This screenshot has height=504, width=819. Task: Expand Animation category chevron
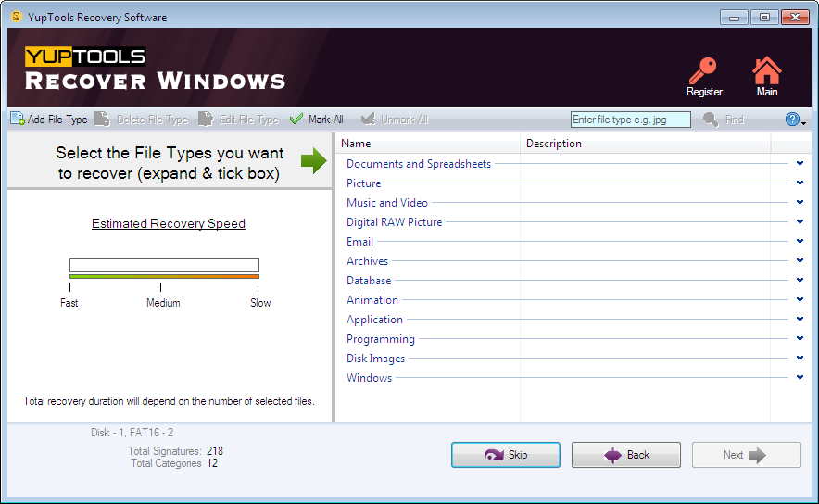tap(800, 300)
